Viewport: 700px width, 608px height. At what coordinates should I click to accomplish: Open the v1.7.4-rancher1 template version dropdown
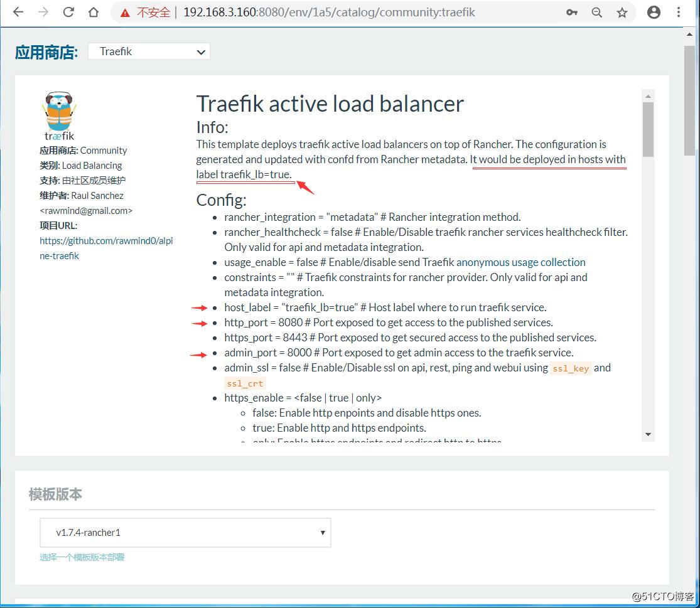tap(185, 533)
